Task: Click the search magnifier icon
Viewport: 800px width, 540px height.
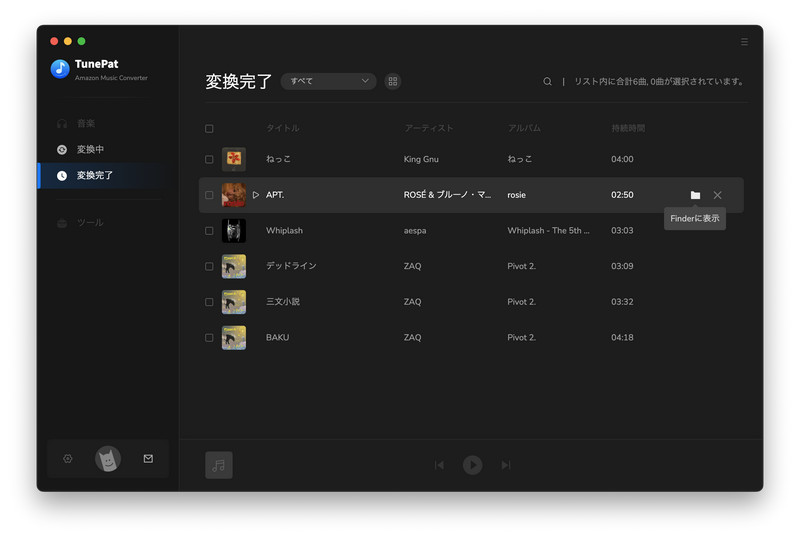Action: (547, 81)
